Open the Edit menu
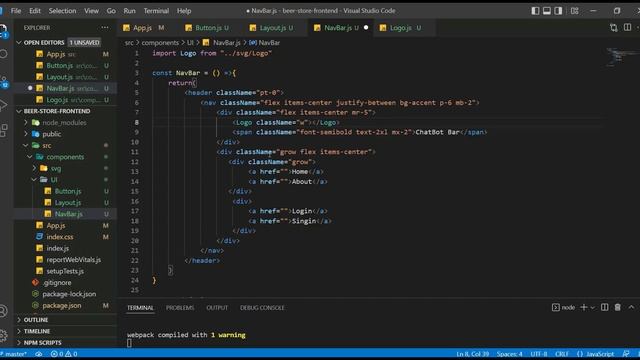Screen dimensions: 640x360 click(35, 11)
